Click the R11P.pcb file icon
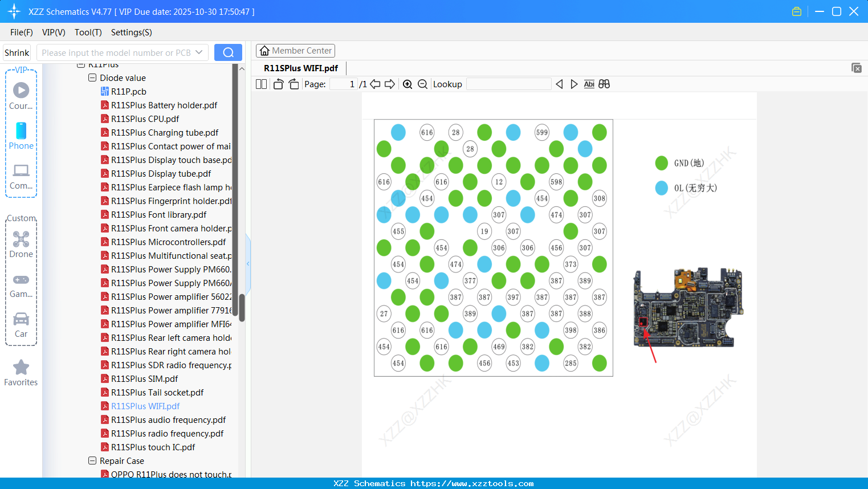The height and width of the screenshot is (489, 868). point(105,91)
